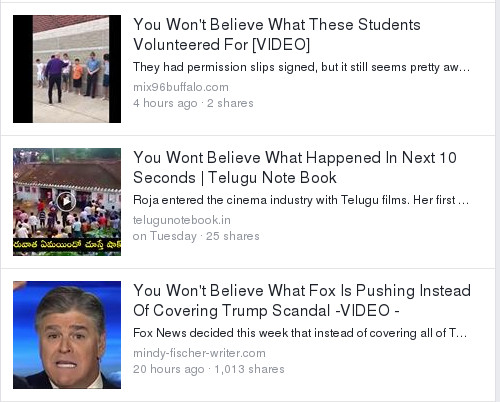
Task: Click play icon on Telugu video thumbnail
Action: (66, 201)
